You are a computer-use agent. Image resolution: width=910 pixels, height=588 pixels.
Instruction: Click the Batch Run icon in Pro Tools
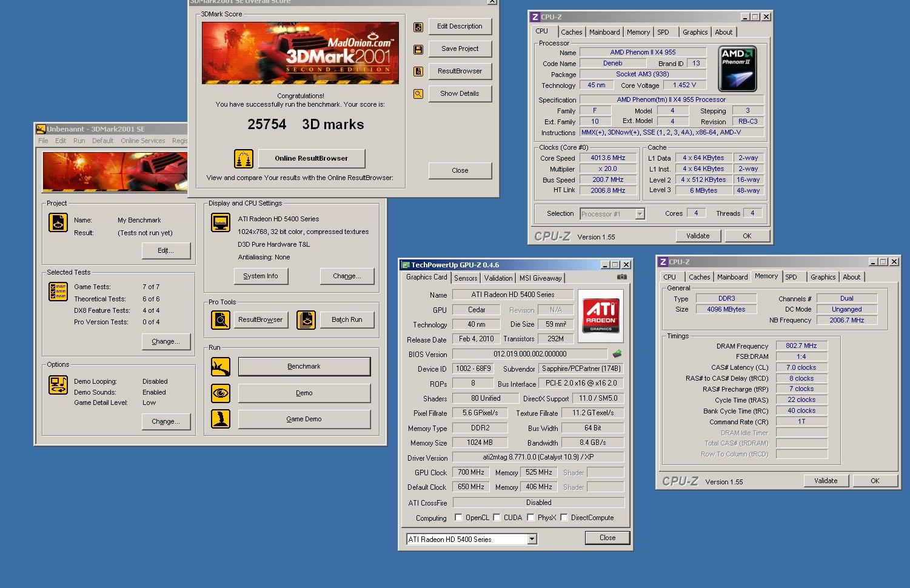coord(306,319)
